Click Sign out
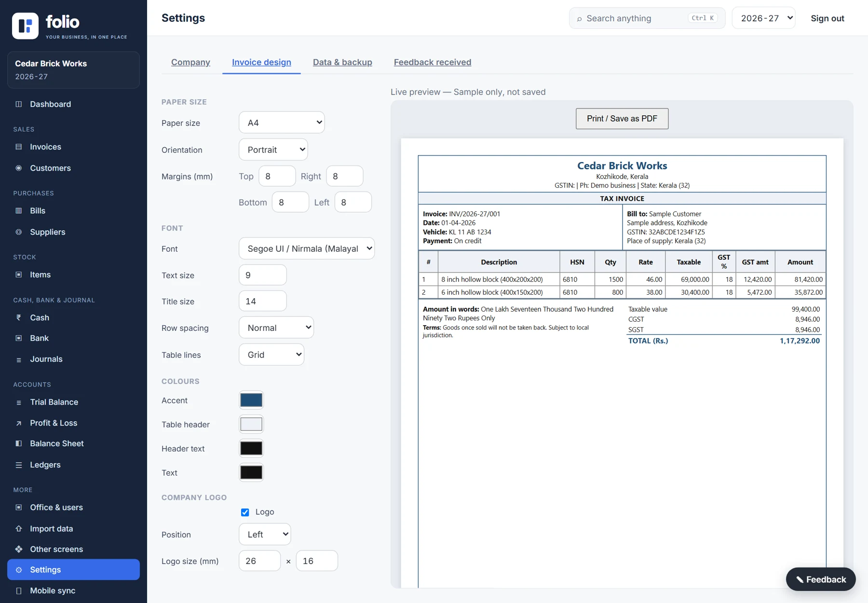The height and width of the screenshot is (603, 868). point(827,18)
